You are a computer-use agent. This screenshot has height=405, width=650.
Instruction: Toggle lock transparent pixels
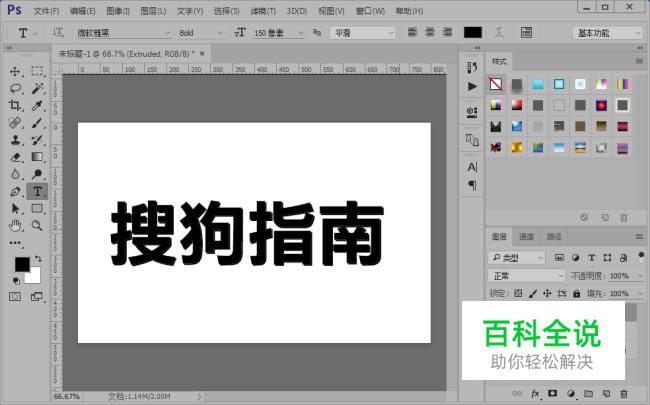point(518,293)
